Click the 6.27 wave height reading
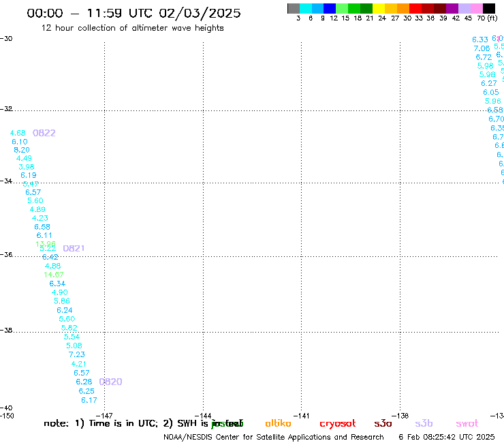Image resolution: width=504 pixels, height=443 pixels. point(489,83)
